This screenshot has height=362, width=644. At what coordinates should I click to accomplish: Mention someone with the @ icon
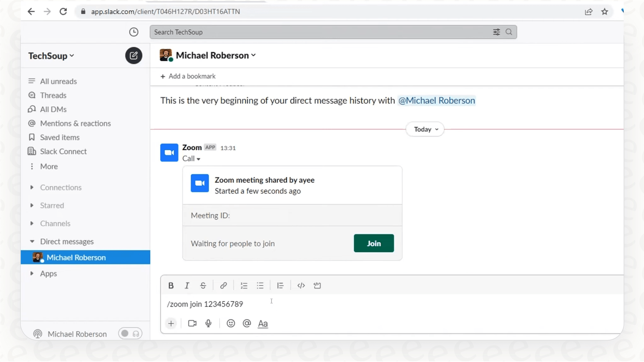click(246, 323)
